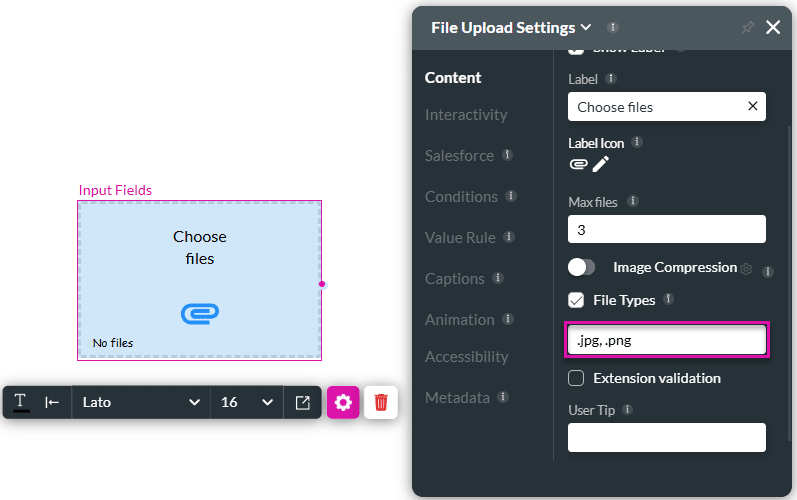Click the Image Compression label text
Screen dimensions: 797x500
(x=675, y=267)
